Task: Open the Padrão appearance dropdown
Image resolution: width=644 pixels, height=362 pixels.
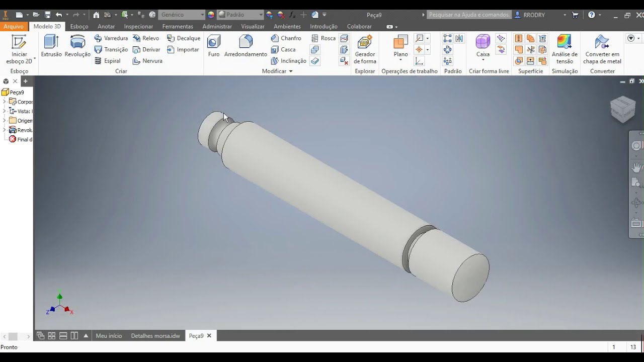Action: (240, 15)
